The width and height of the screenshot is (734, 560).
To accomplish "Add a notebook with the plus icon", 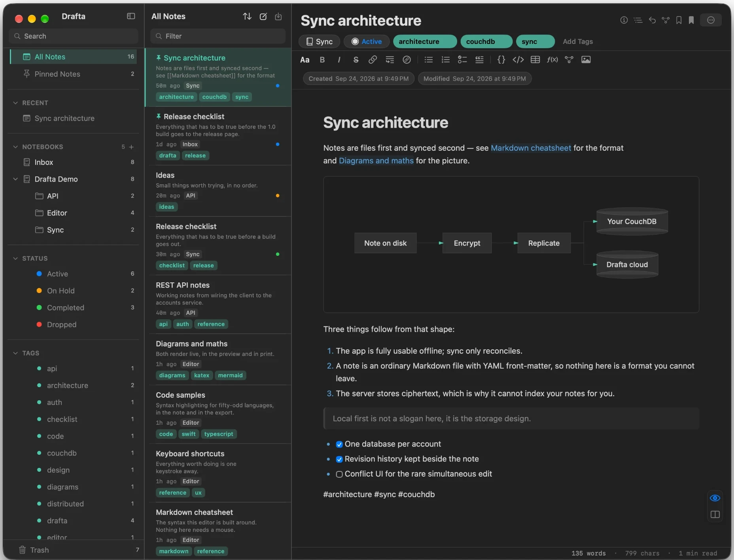I will pos(132,147).
